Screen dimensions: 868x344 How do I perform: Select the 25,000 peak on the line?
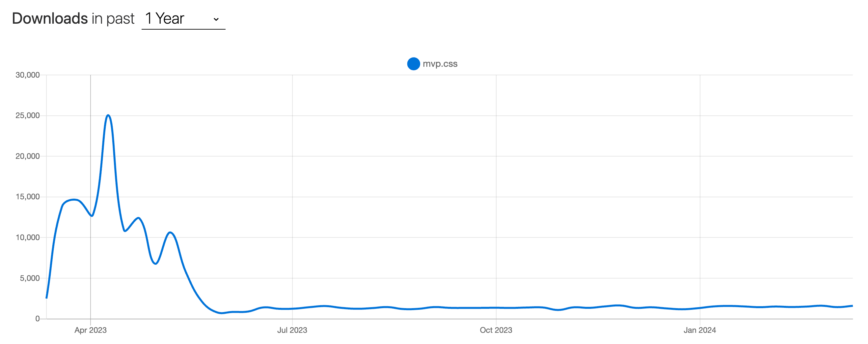(x=108, y=115)
